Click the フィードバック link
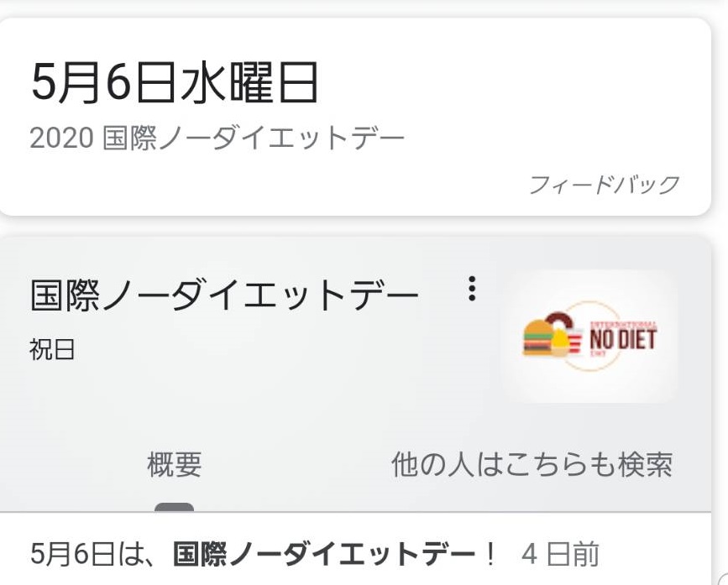Viewport: 728px width, 585px height. 604,185
